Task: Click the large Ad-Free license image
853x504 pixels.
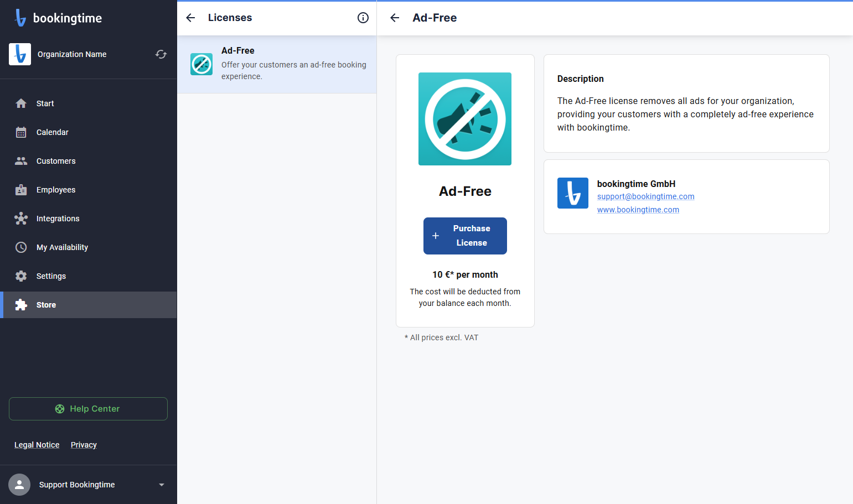Action: [x=465, y=119]
